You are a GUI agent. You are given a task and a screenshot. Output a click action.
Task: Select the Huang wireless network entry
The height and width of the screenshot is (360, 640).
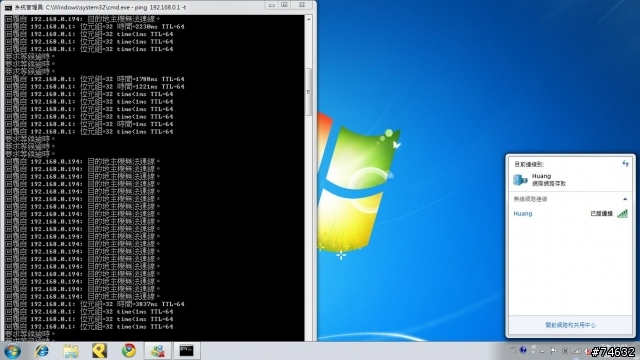[570, 213]
